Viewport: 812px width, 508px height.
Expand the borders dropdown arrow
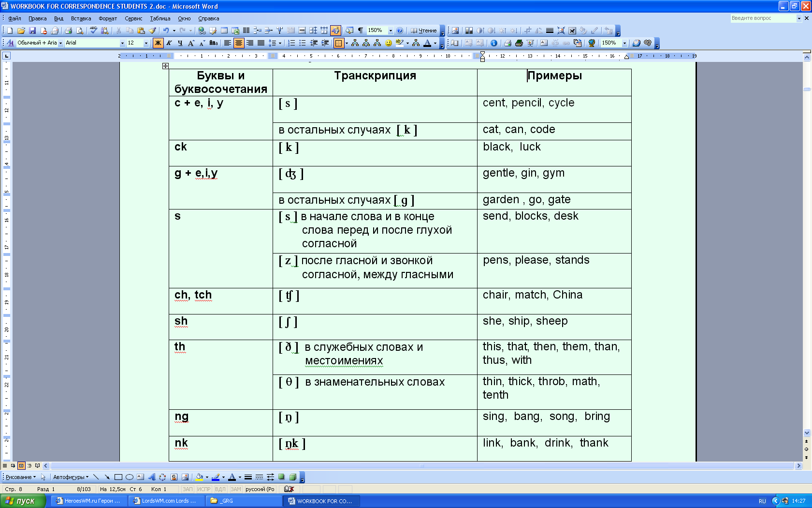click(347, 43)
